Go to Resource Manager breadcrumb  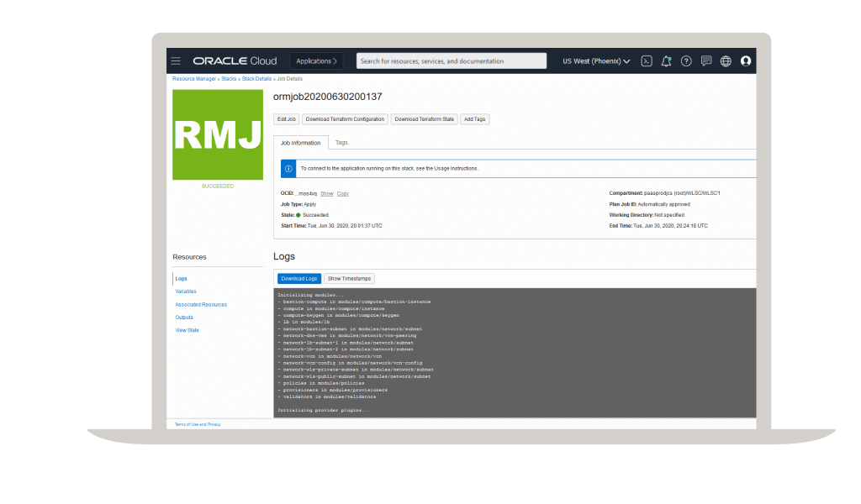[194, 79]
